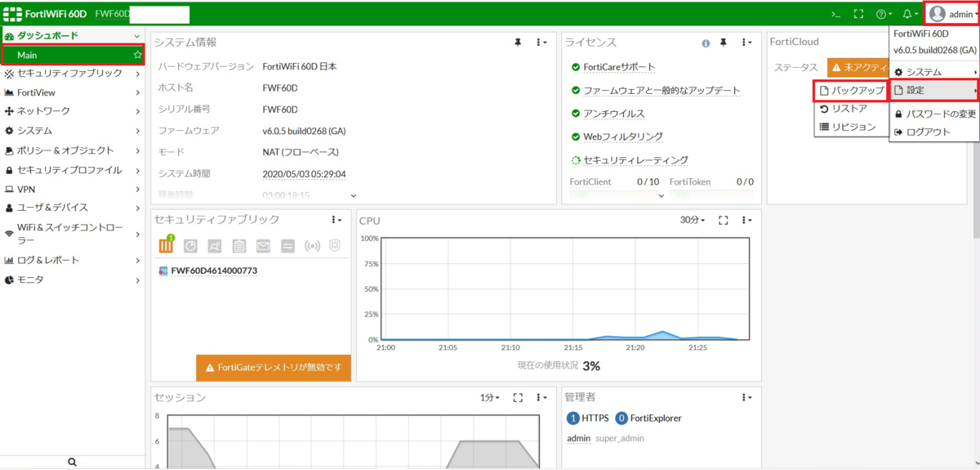The width and height of the screenshot is (980, 470).
Task: Open the セキュリティファブリック widget options menu
Action: [x=336, y=219]
